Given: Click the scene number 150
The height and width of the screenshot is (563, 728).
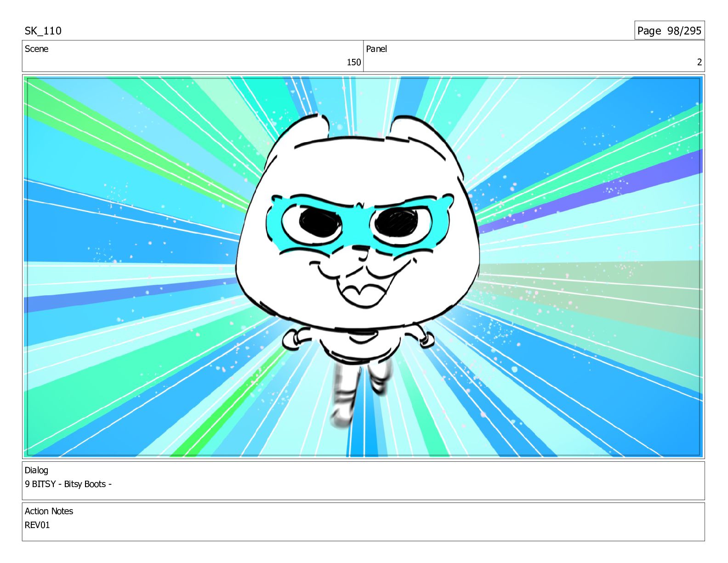Looking at the screenshot, I should point(353,62).
